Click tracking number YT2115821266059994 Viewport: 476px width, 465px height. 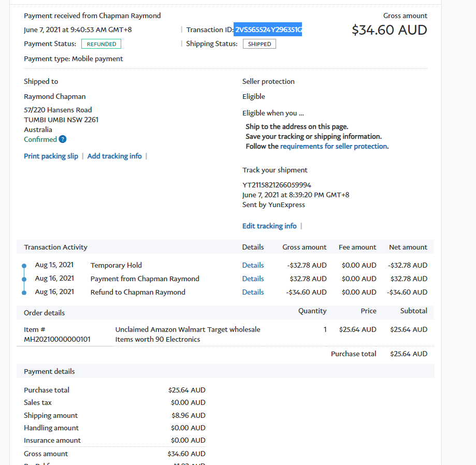tap(277, 185)
